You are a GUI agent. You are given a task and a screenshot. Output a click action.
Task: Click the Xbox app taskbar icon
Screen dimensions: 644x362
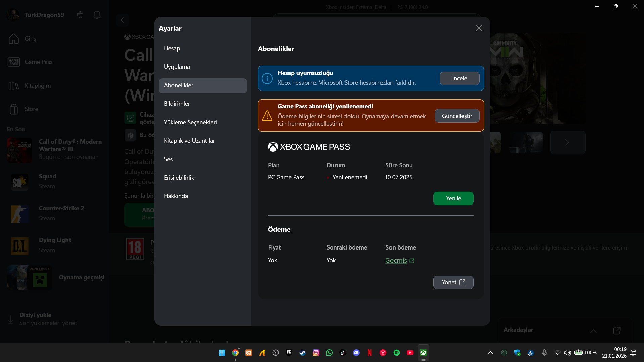423,353
